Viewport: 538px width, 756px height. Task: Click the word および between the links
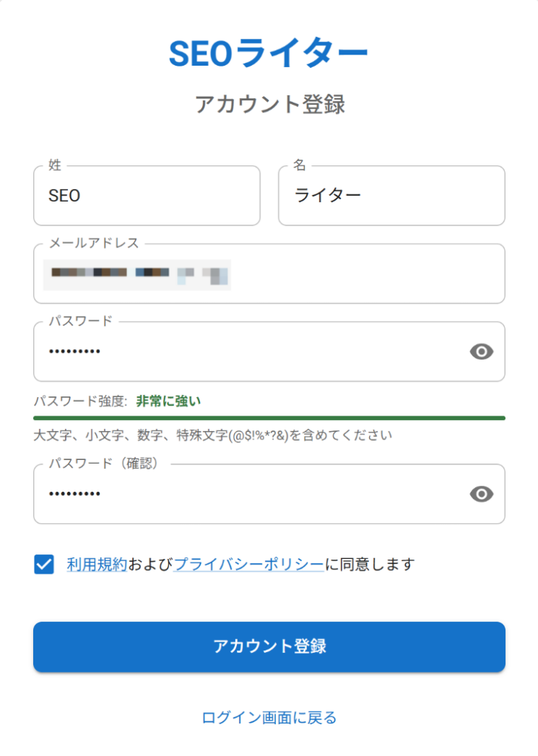(151, 565)
